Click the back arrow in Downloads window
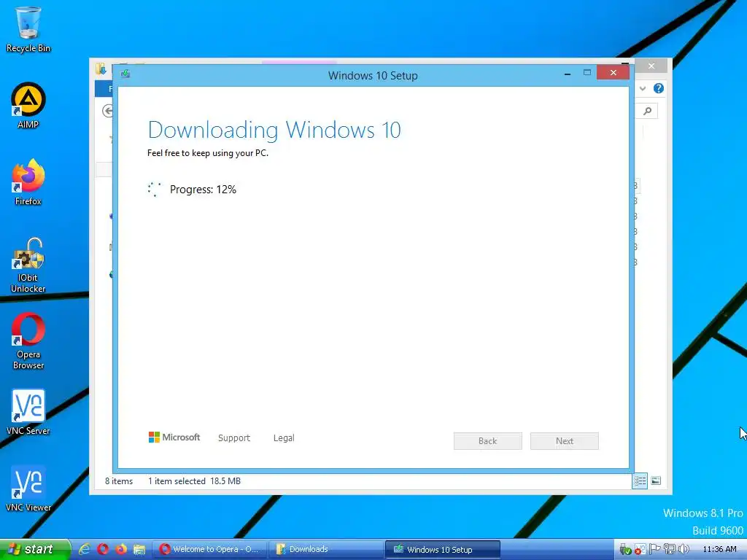 point(108,111)
